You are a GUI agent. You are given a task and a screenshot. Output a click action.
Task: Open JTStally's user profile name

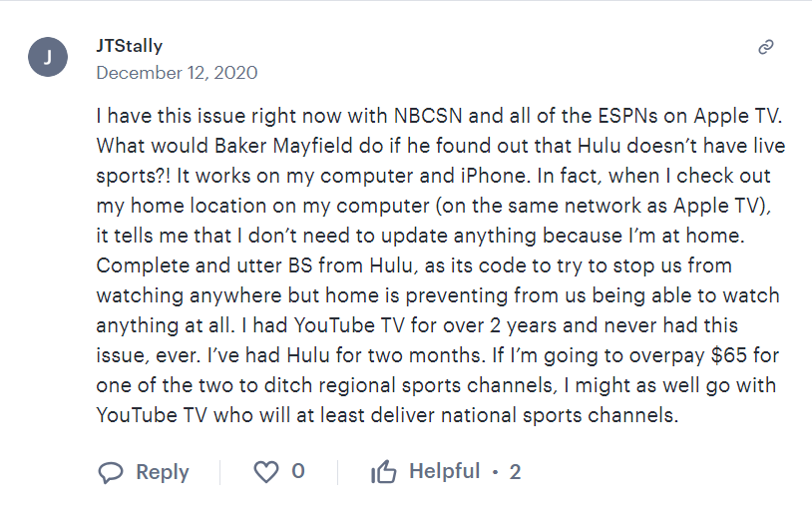130,46
